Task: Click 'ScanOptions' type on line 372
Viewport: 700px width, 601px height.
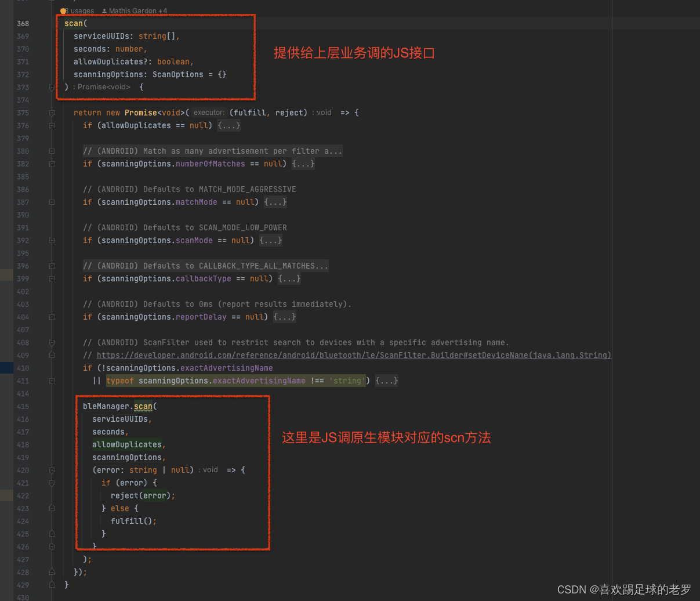Action: coord(178,75)
